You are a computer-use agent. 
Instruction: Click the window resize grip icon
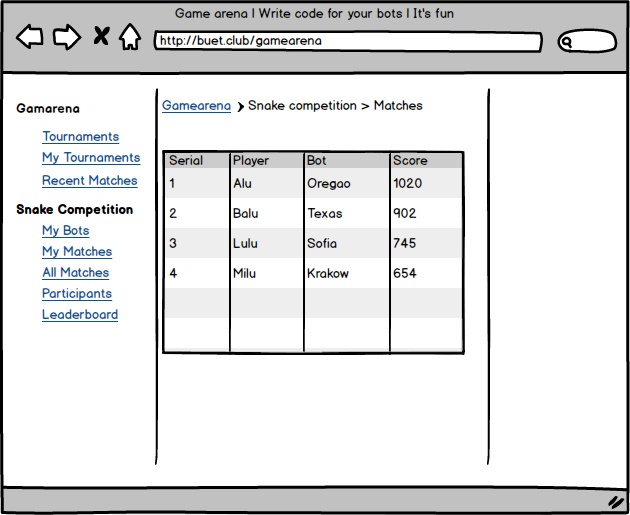coord(615,502)
